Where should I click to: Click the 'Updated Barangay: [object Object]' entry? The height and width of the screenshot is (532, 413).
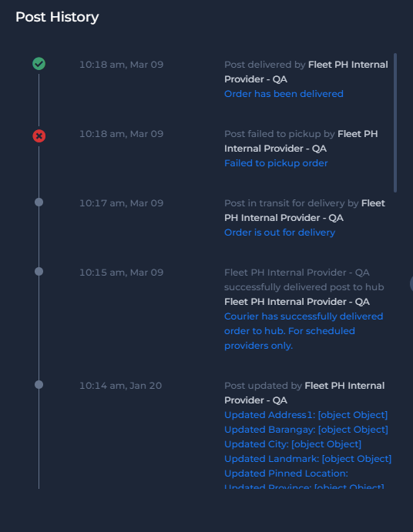(x=306, y=430)
